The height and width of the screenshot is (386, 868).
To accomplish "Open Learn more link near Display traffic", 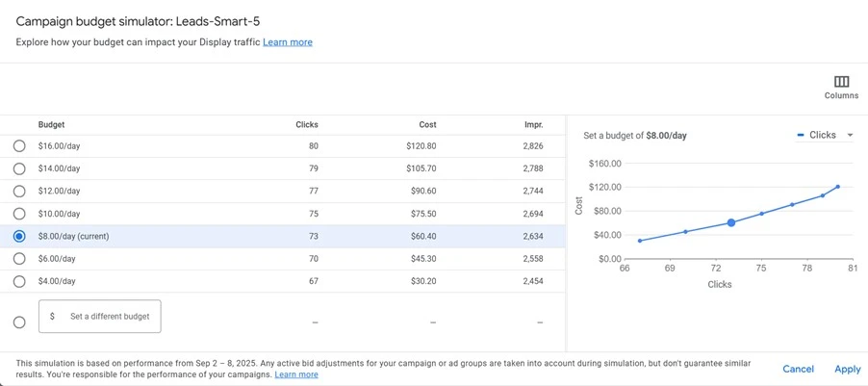I will (x=288, y=42).
